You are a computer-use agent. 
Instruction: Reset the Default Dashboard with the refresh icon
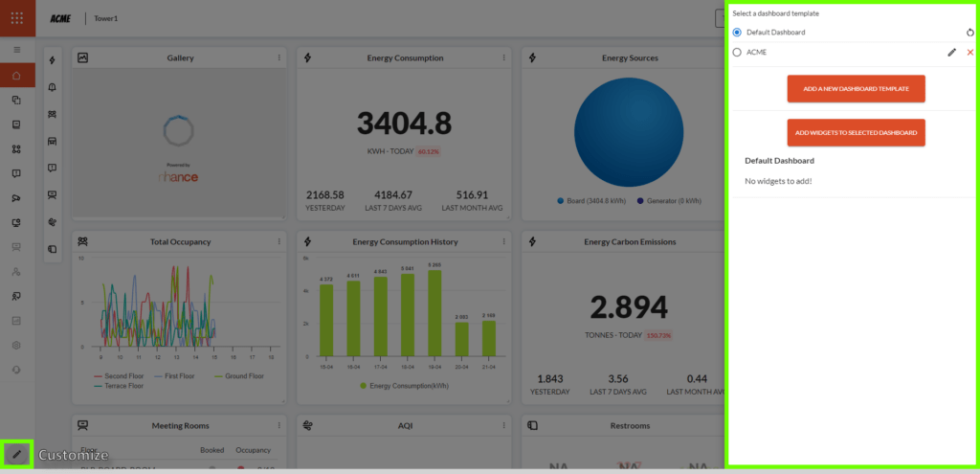point(969,33)
